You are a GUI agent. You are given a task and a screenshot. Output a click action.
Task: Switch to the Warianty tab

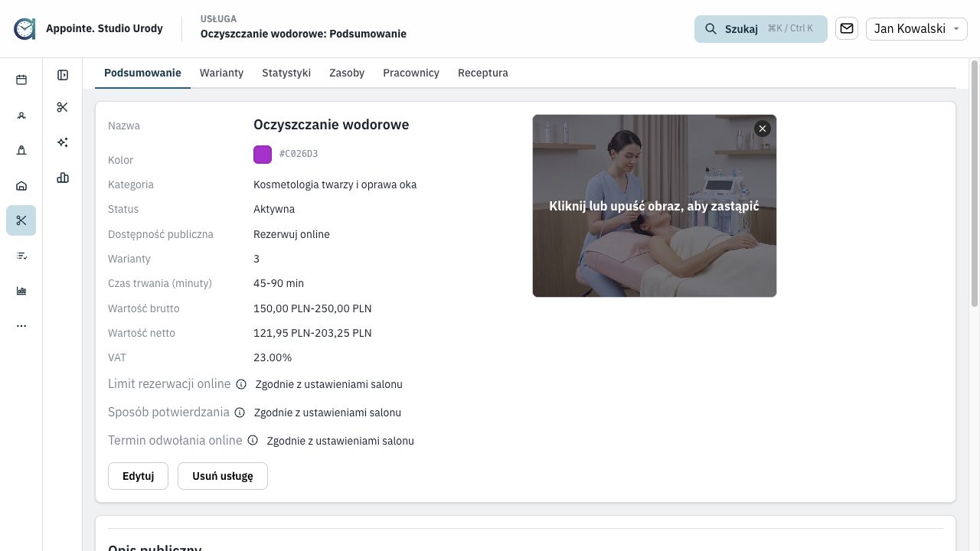(x=221, y=73)
